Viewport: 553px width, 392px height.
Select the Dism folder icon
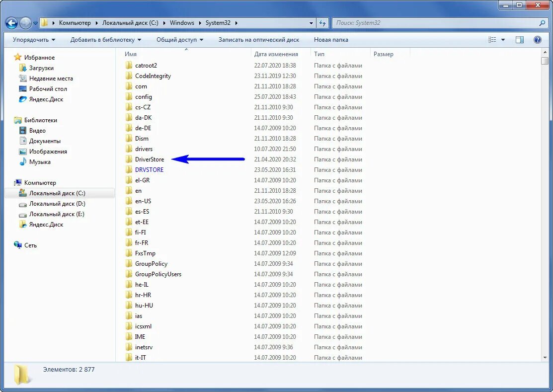click(x=129, y=139)
